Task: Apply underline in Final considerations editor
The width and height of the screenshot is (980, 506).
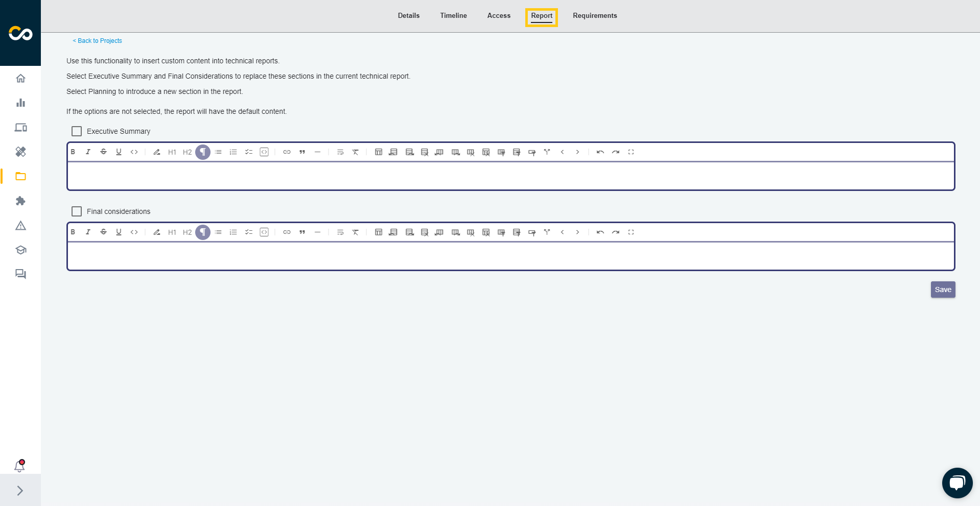Action: click(x=119, y=232)
